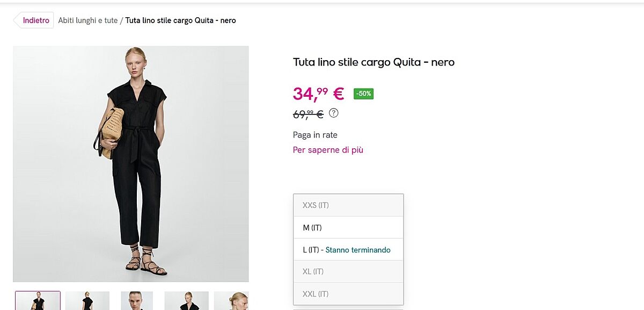
Task: Open the Per saperne di più link
Action: click(x=328, y=150)
